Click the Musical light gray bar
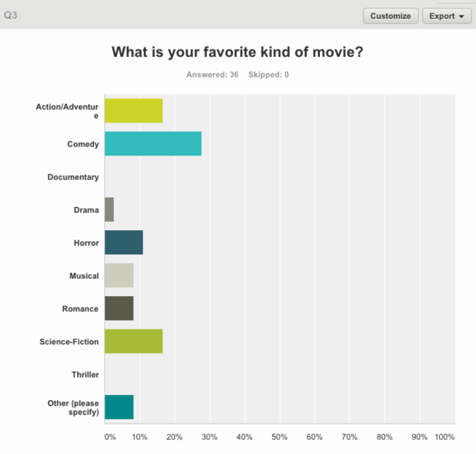This screenshot has width=476, height=454. 119,275
